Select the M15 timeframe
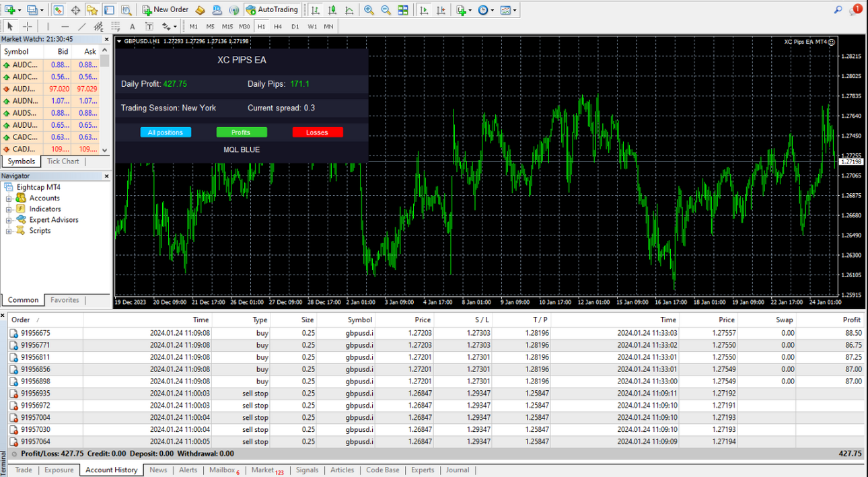This screenshot has width=868, height=477. click(x=227, y=26)
